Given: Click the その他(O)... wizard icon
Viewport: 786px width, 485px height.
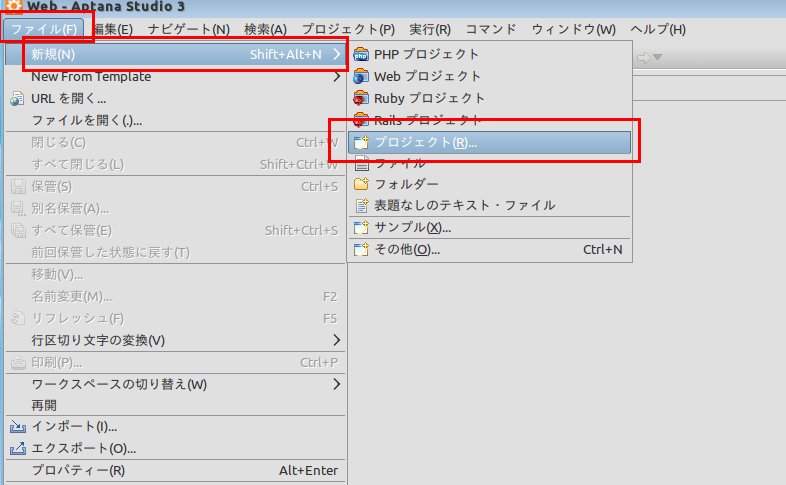Looking at the screenshot, I should pyautogui.click(x=361, y=250).
